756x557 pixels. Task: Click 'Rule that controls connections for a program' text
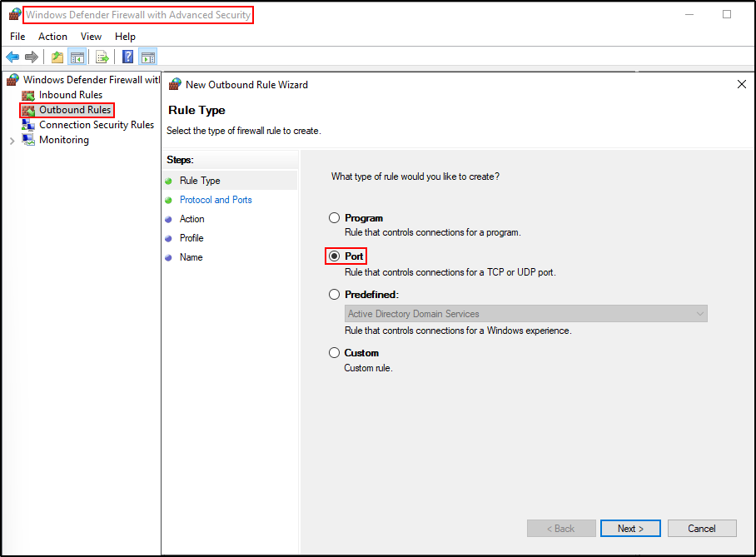[x=432, y=232]
